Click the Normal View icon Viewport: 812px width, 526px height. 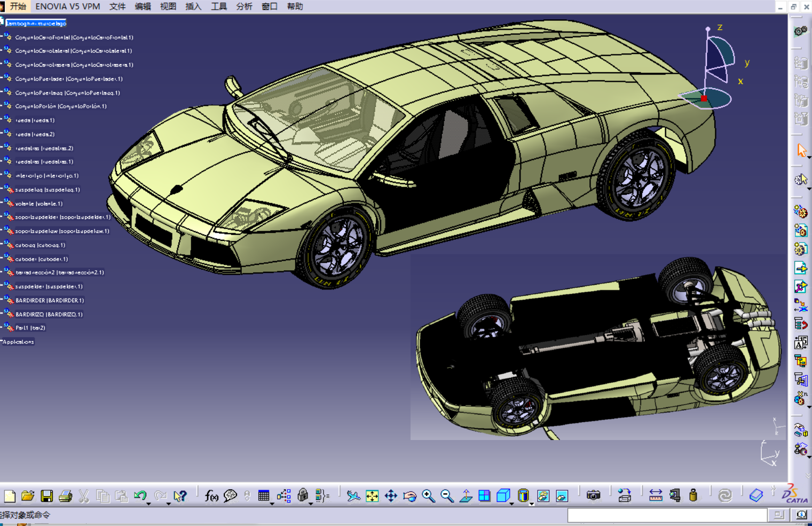466,496
